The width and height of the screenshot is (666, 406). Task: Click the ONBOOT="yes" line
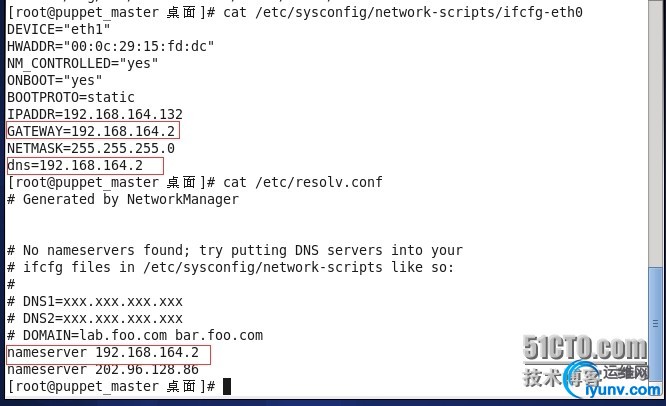[54, 81]
